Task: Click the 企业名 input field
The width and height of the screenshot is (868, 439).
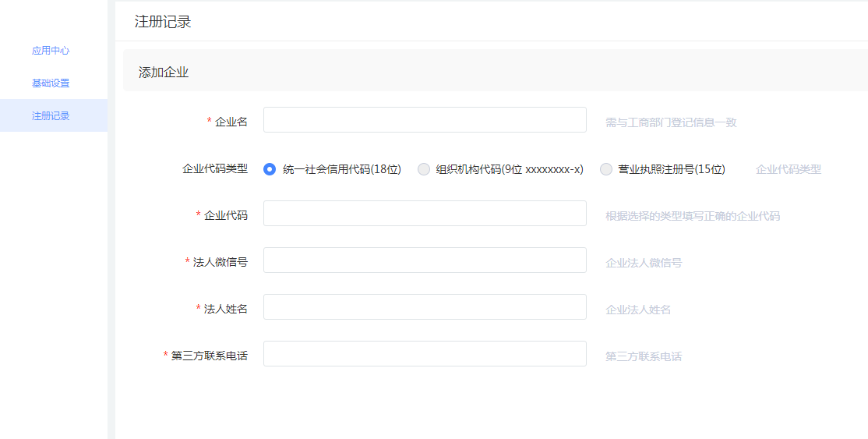Action: 425,120
